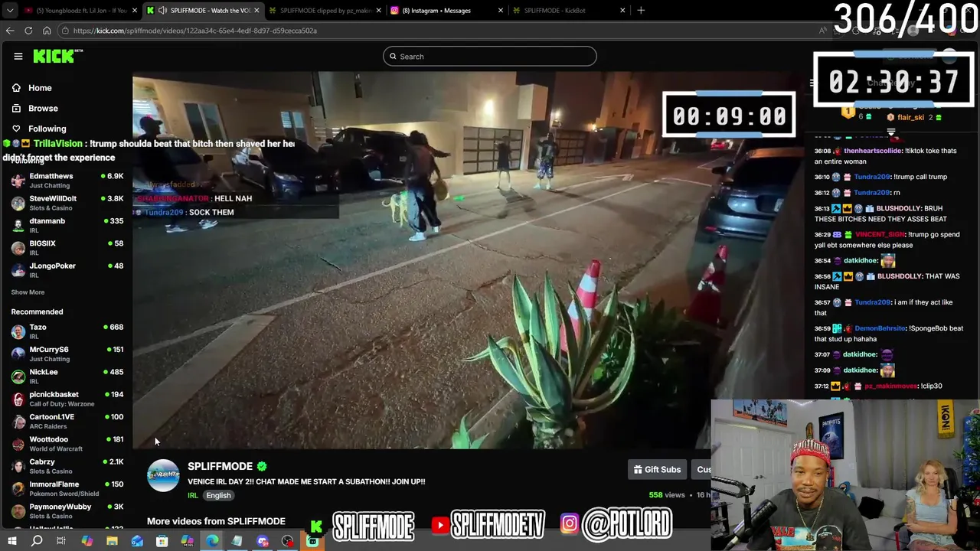Click the picnickbasket channel avatar

[x=18, y=399]
